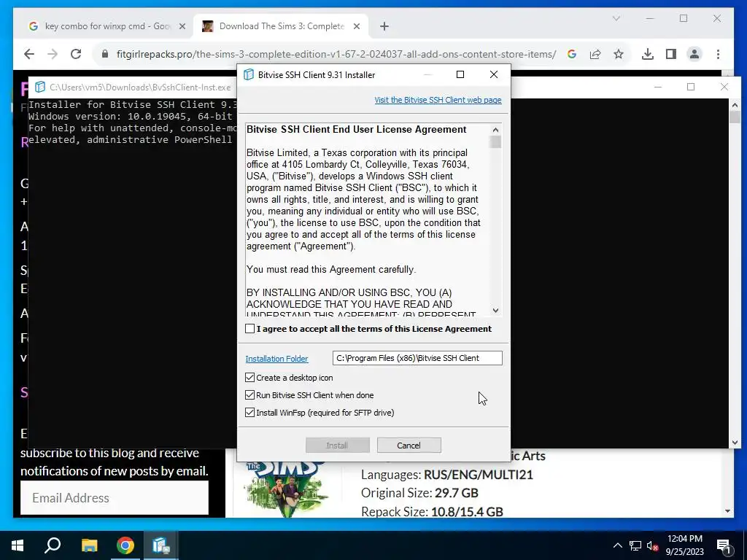Uncheck Create a desktop icon

[249, 378]
